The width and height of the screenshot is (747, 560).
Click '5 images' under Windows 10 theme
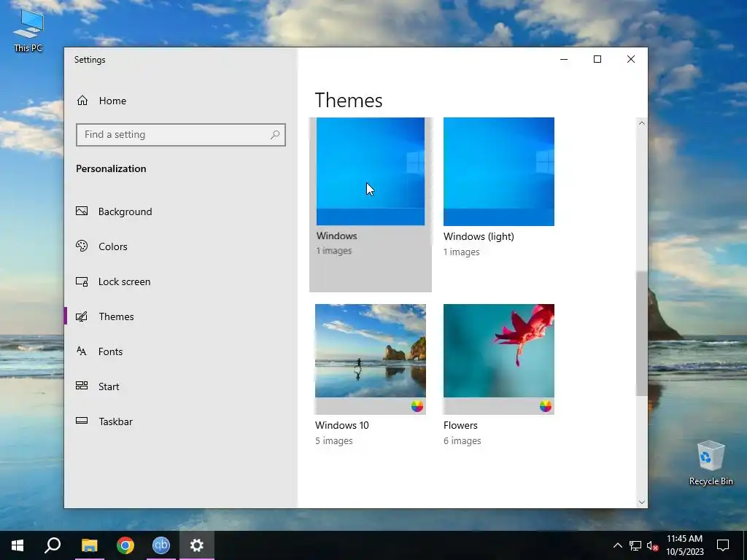[x=333, y=441]
